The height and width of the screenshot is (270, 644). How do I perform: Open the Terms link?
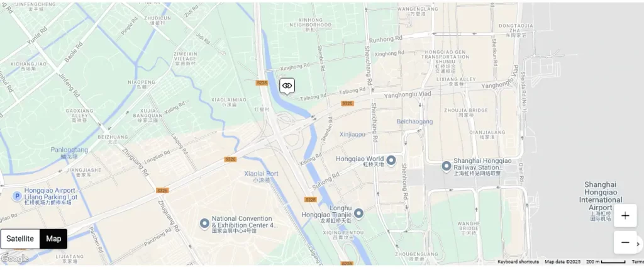click(x=638, y=262)
